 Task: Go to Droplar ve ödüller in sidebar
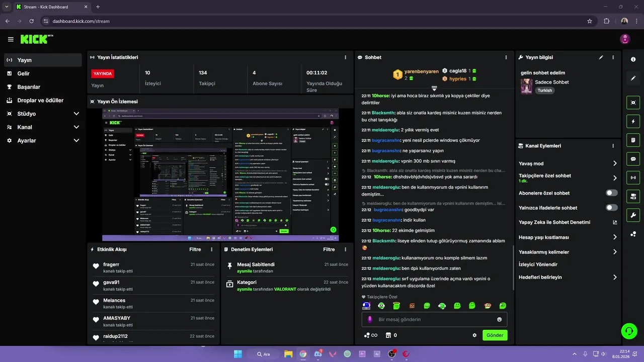43,100
